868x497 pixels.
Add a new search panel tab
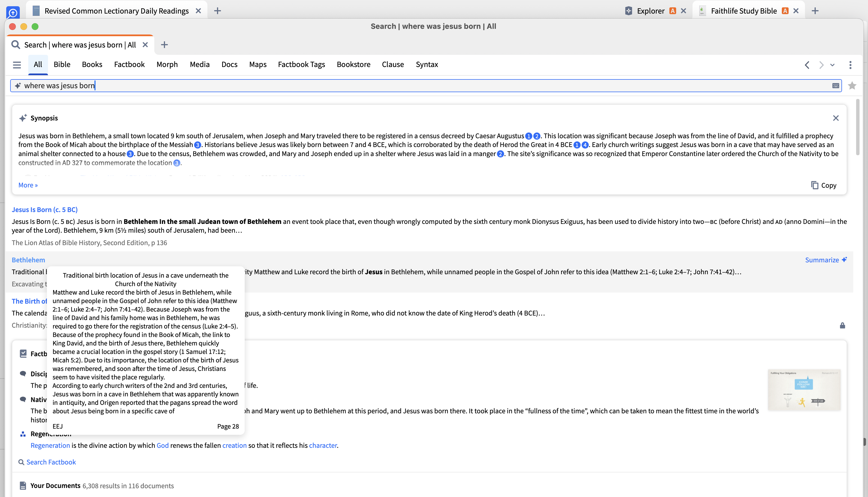pyautogui.click(x=164, y=45)
